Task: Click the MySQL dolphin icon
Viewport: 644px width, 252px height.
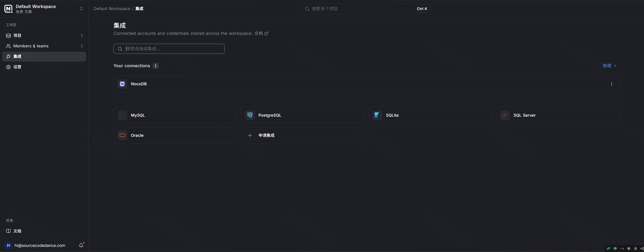Action: 122,115
